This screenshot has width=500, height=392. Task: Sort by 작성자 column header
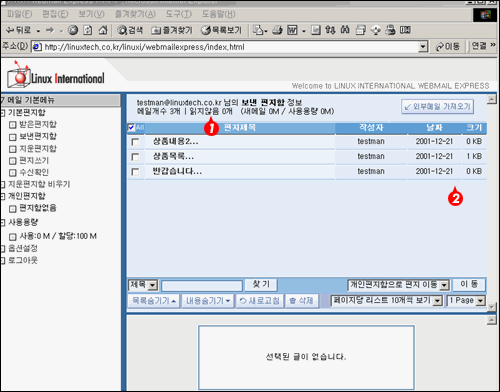click(371, 128)
